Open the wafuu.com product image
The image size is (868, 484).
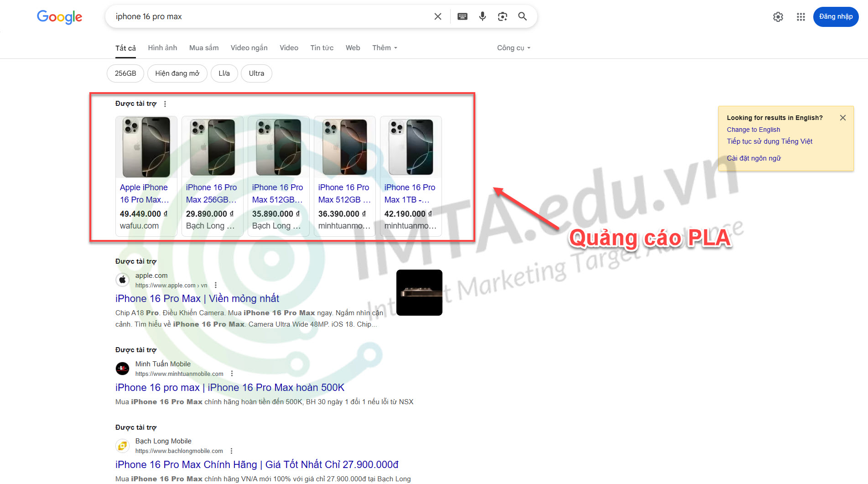coord(146,147)
